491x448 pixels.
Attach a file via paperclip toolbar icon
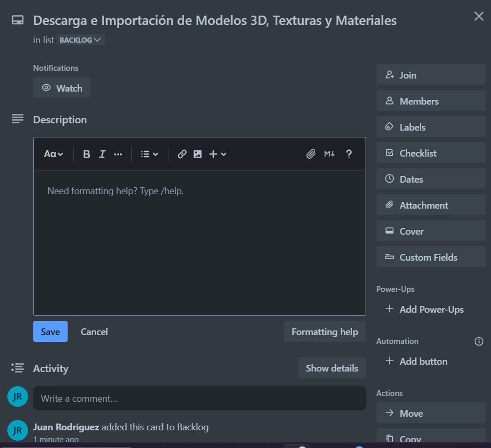[311, 154]
